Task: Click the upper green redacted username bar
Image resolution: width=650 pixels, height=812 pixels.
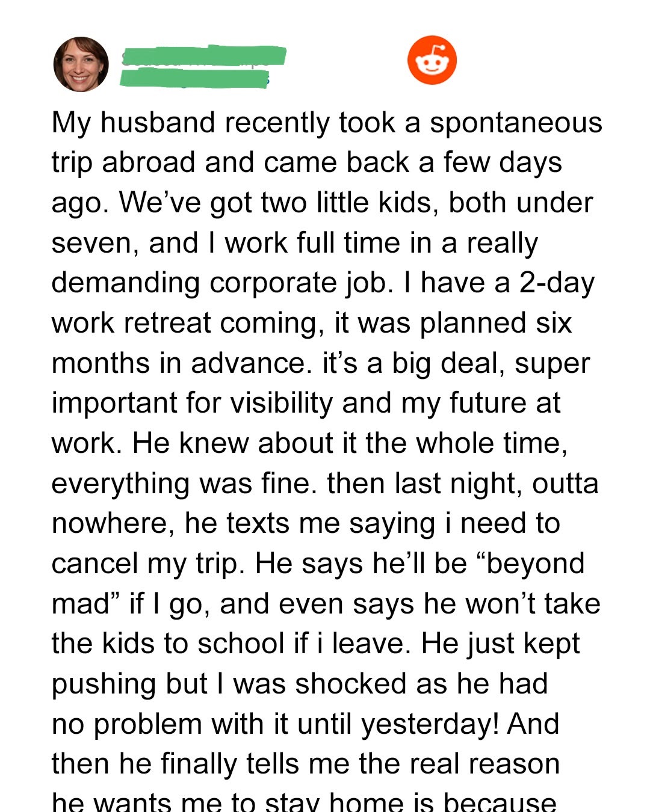Action: pos(203,55)
